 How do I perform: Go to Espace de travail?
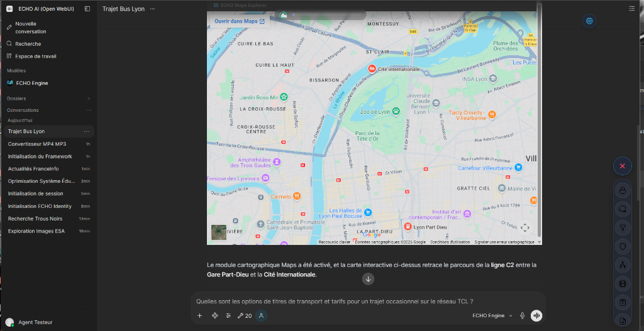click(x=48, y=56)
